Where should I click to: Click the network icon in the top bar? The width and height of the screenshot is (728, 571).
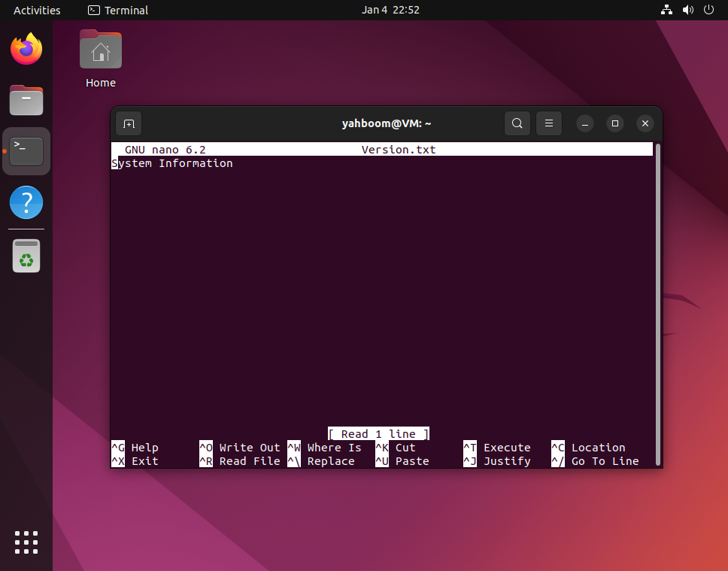coord(666,10)
